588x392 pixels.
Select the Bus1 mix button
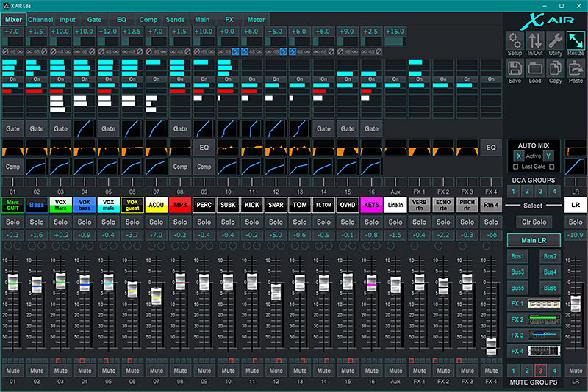click(517, 256)
